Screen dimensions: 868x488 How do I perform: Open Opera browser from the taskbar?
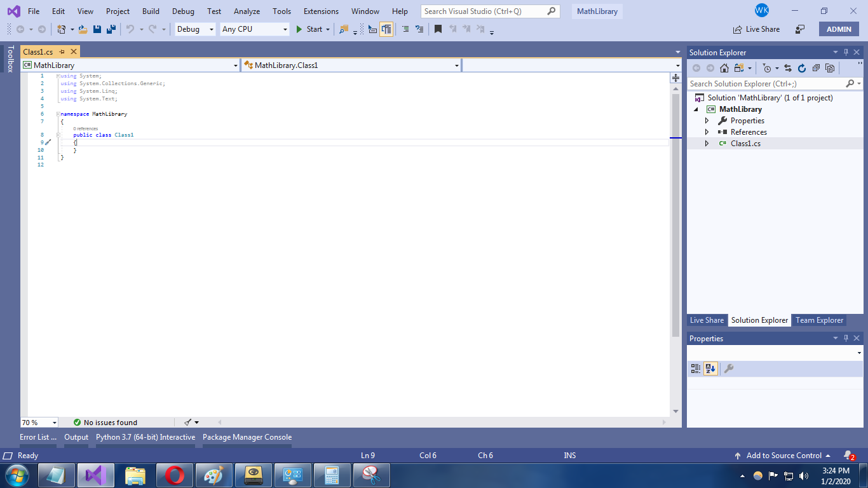pyautogui.click(x=175, y=475)
